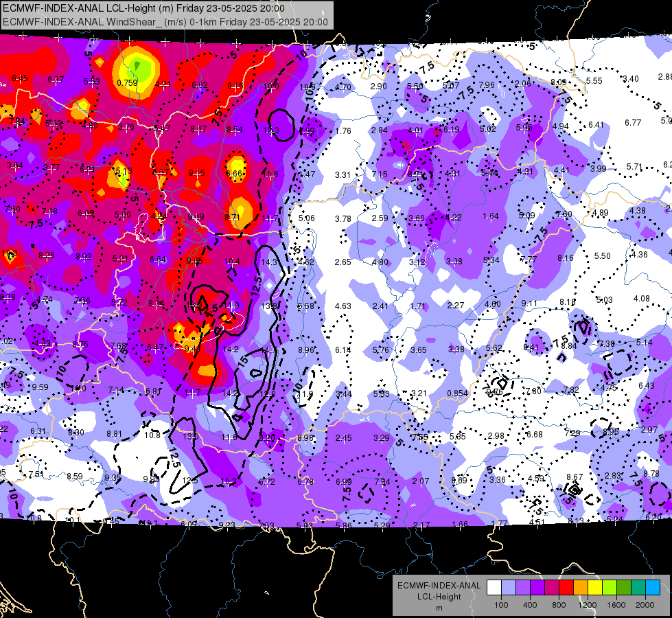The height and width of the screenshot is (618, 672).
Task: Click the 100 label on the legend
Action: tap(501, 605)
